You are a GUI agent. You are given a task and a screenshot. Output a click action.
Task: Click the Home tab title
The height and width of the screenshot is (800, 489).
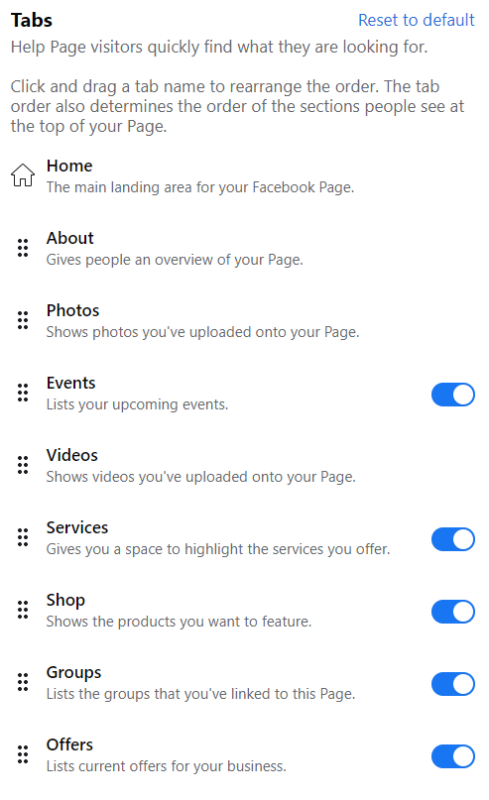[x=69, y=166]
